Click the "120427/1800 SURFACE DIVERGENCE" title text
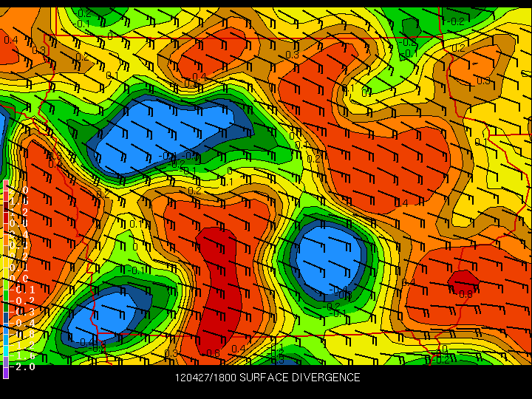 click(267, 378)
